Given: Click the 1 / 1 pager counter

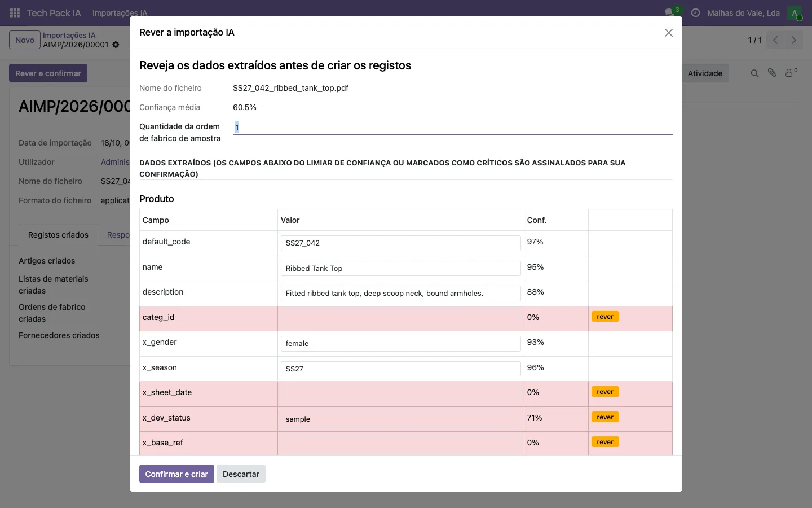Looking at the screenshot, I should pos(755,40).
